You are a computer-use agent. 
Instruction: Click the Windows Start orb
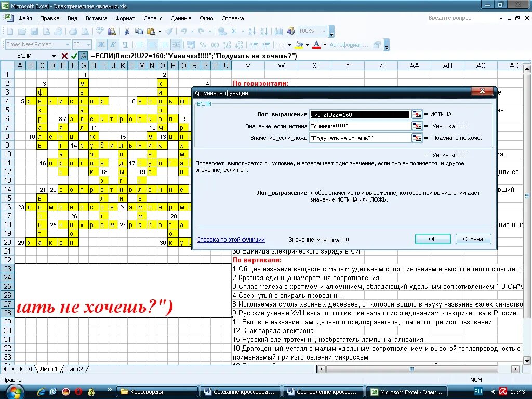(15, 392)
